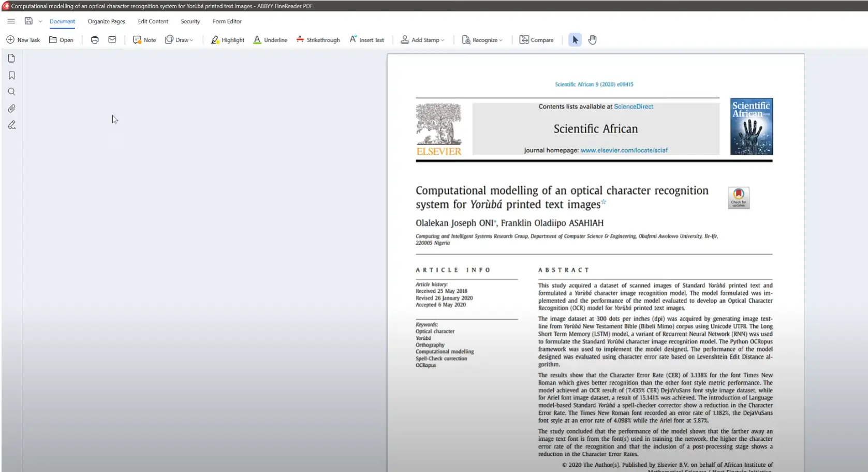Viewport: 868px width, 472px height.
Task: Open the Edit Content tab
Action: (x=153, y=21)
